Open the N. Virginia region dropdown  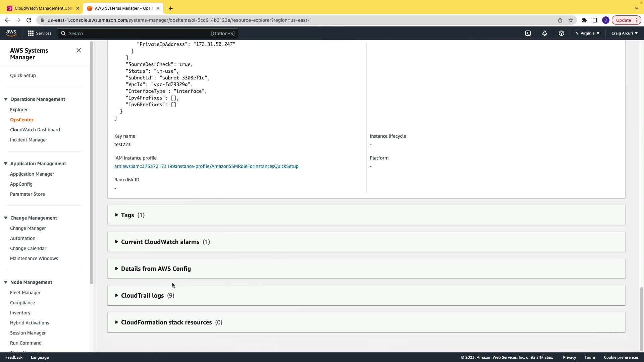click(587, 33)
